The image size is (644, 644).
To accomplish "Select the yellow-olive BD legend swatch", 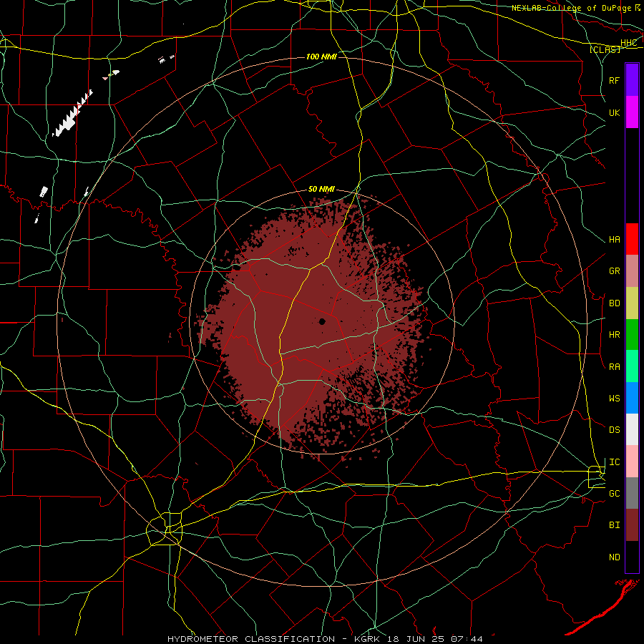I will (x=632, y=303).
